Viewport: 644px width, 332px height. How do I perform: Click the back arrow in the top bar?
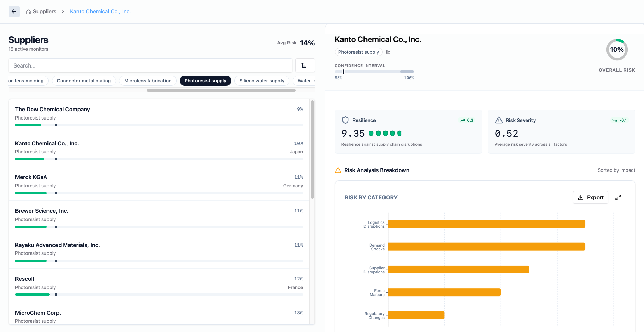[14, 11]
